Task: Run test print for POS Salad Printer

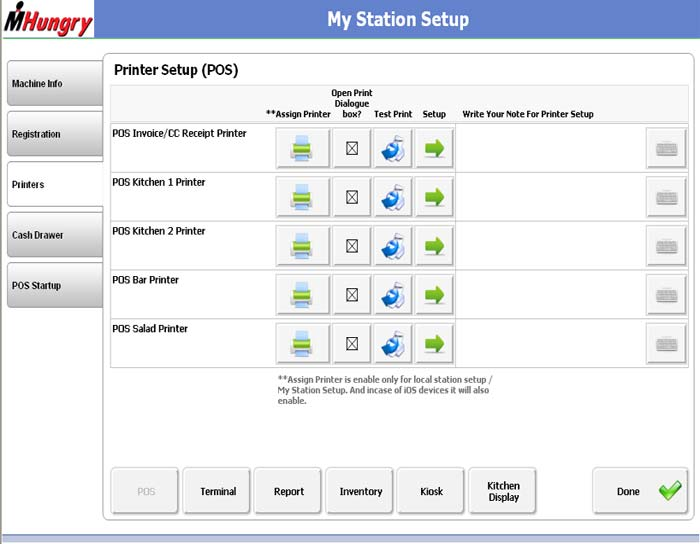Action: pyautogui.click(x=392, y=344)
